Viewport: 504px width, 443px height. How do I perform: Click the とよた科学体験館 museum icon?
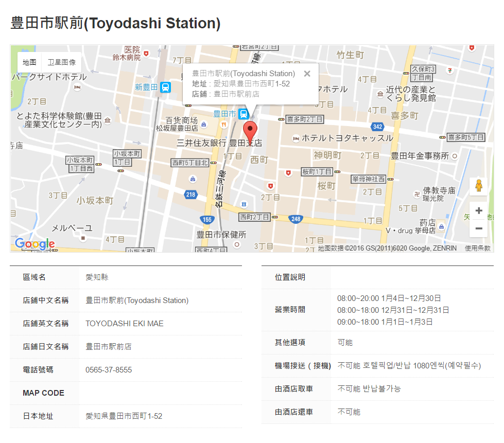coord(108,120)
